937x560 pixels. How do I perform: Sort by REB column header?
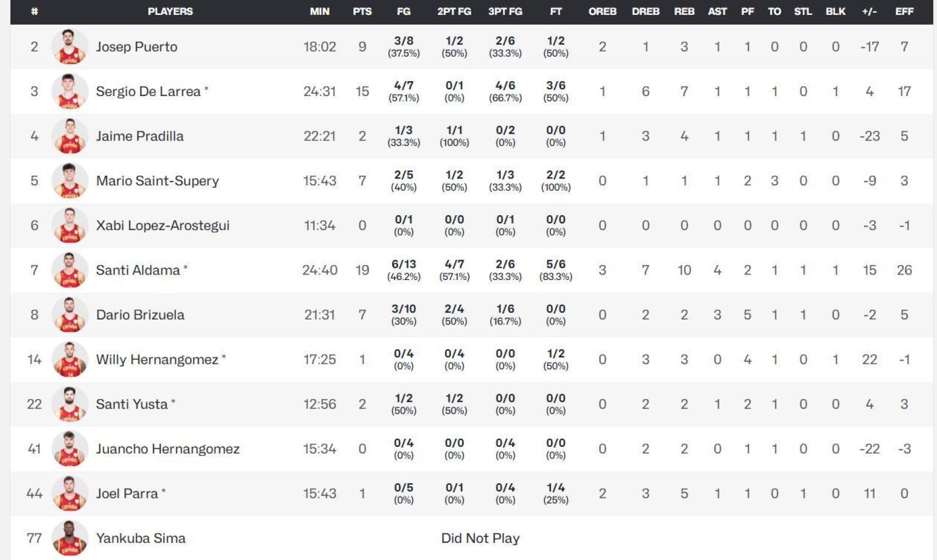684,12
